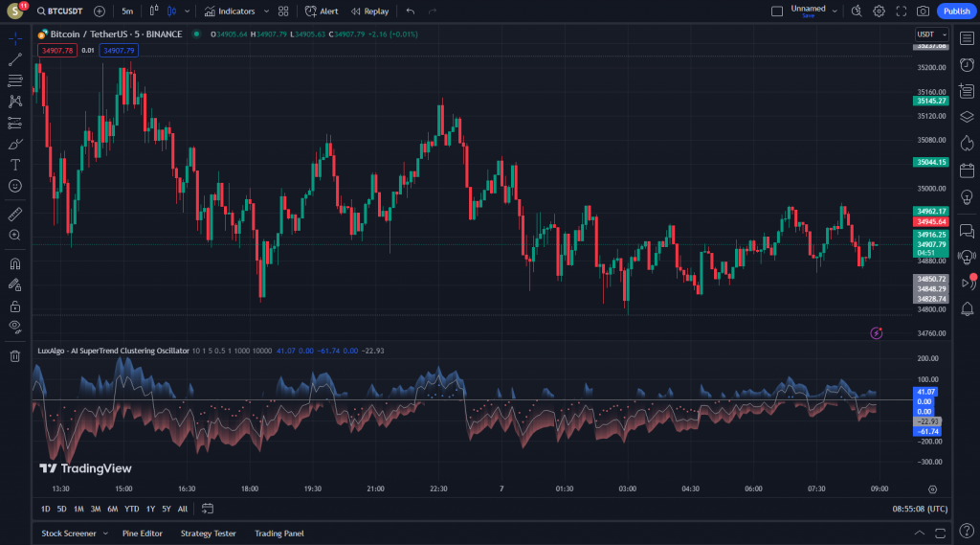This screenshot has width=980, height=545.
Task: Open the emoji icons tool
Action: (15, 186)
